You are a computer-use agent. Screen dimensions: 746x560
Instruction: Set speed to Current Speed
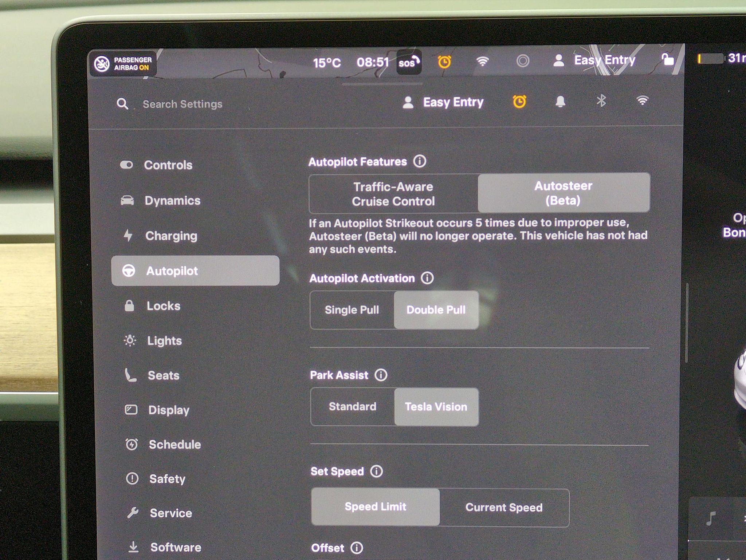(504, 508)
